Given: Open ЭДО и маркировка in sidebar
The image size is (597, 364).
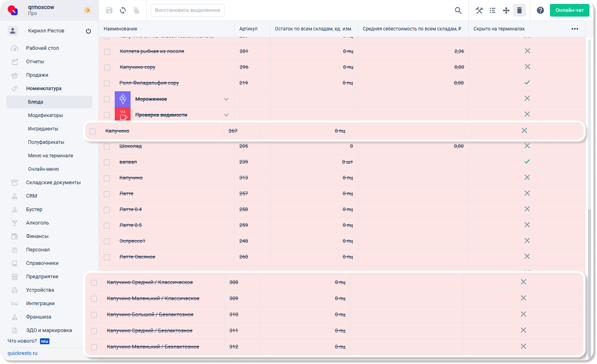Looking at the screenshot, I should [x=49, y=330].
